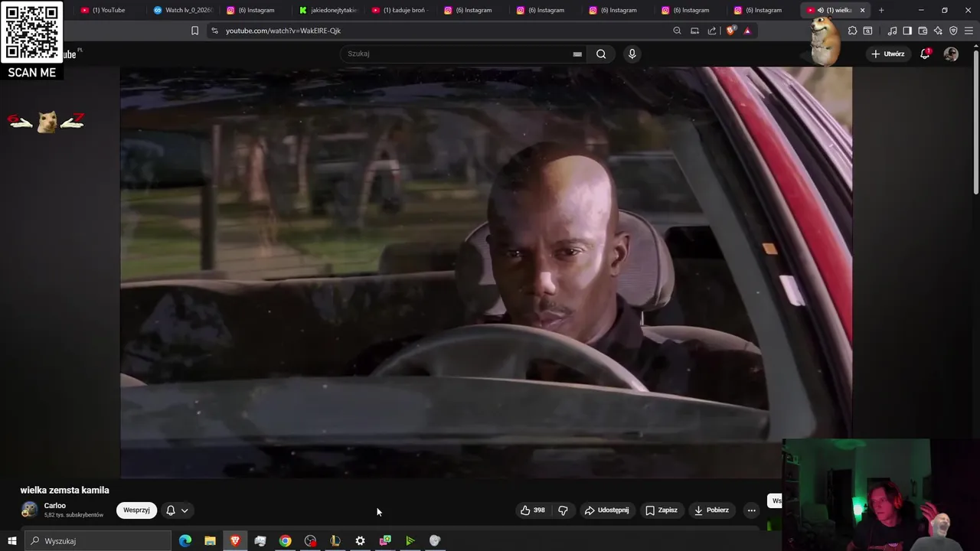Mute the active wielka tab speaker icon
This screenshot has height=551, width=980.
tap(821, 10)
